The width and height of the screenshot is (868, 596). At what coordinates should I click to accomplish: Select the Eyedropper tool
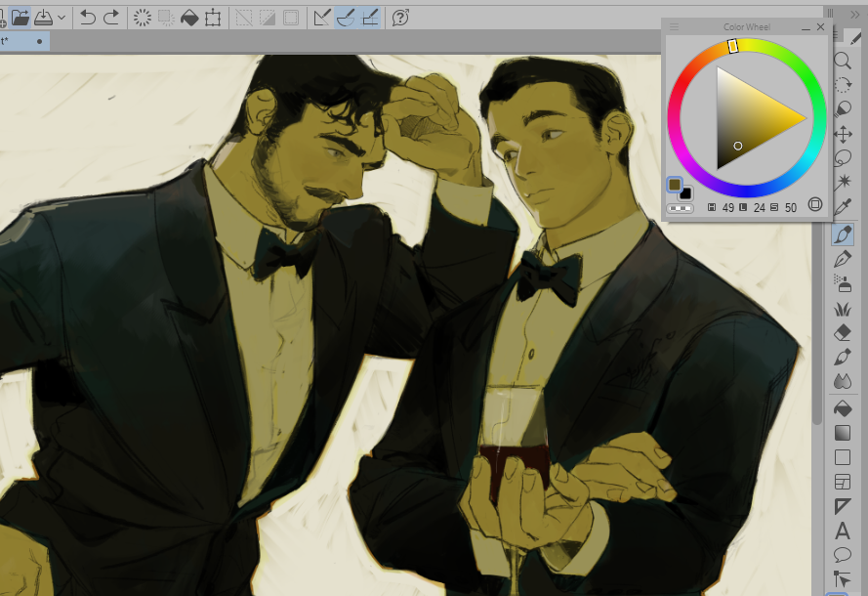[843, 206]
